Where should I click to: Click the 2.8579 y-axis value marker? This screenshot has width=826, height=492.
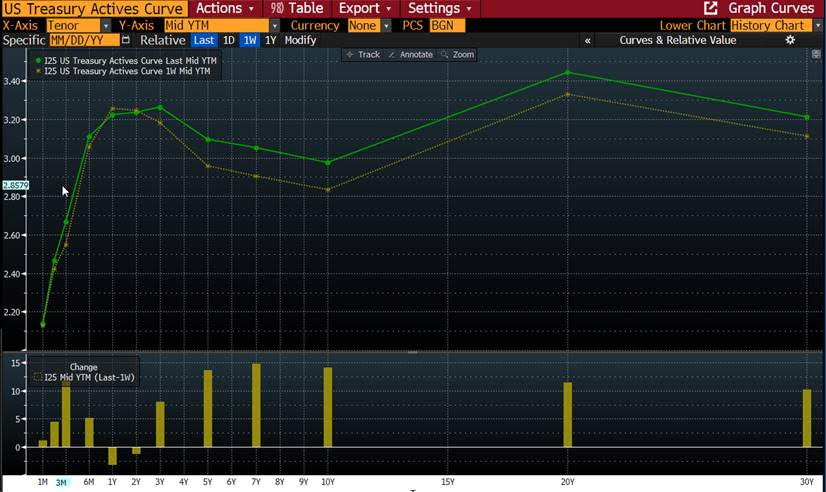point(16,185)
